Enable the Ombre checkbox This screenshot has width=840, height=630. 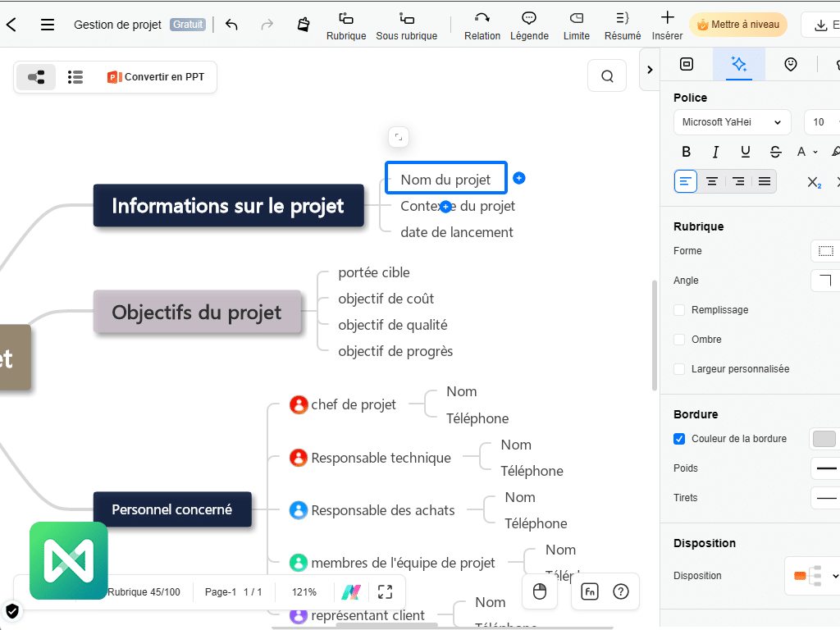pyautogui.click(x=679, y=340)
